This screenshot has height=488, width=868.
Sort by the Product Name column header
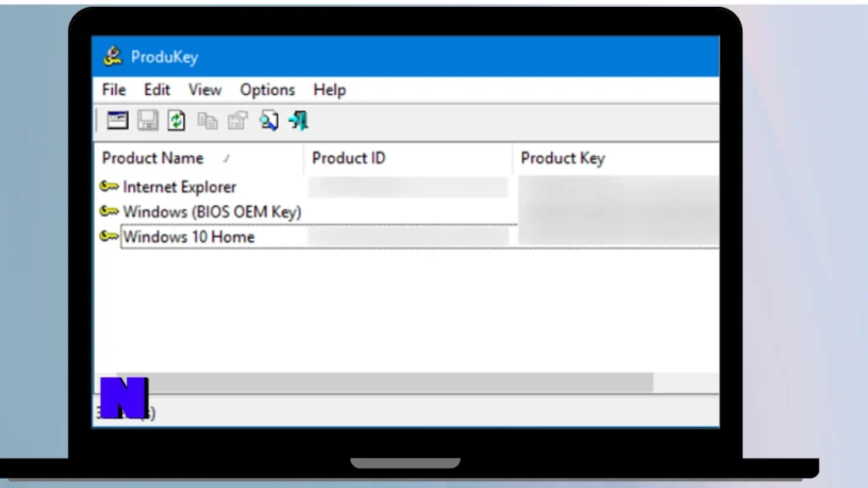[x=199, y=158]
